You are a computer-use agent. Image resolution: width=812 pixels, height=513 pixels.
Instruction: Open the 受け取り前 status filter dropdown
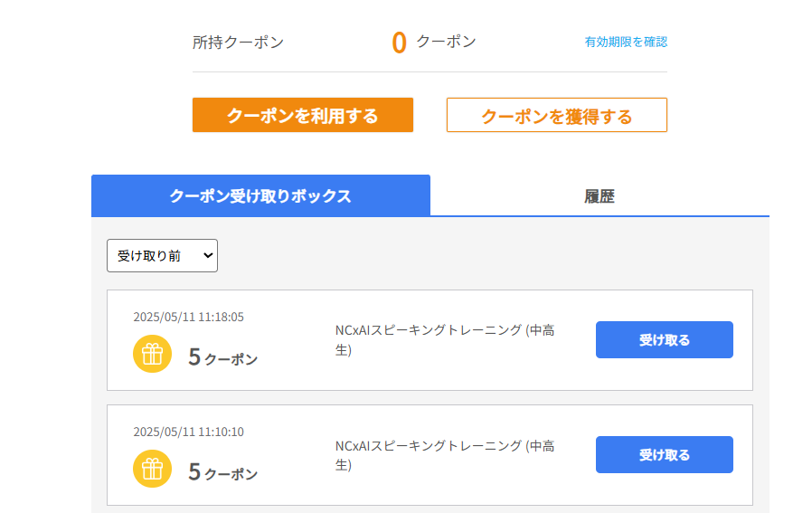tap(162, 256)
